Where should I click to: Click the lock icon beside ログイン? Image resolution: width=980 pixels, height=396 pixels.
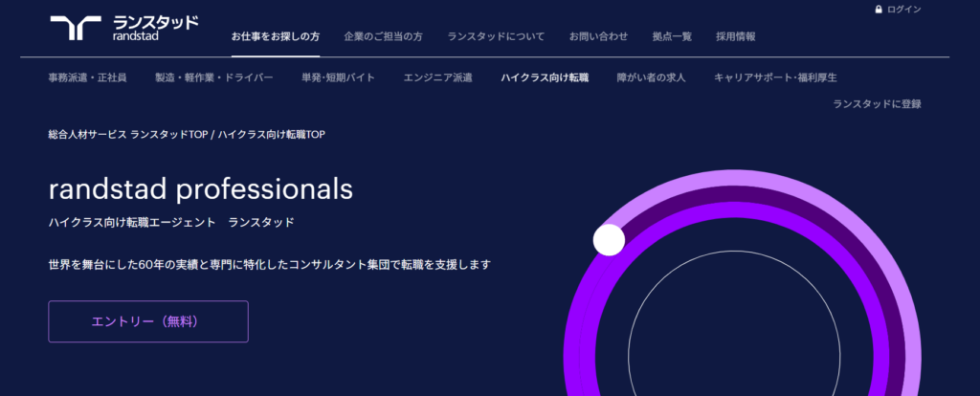point(879,10)
